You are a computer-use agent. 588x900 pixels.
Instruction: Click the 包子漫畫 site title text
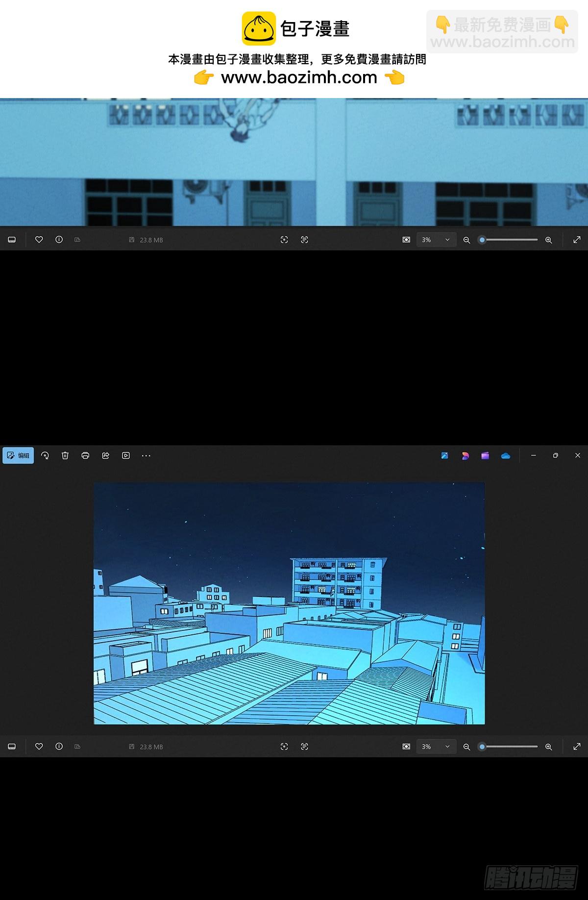coord(315,29)
